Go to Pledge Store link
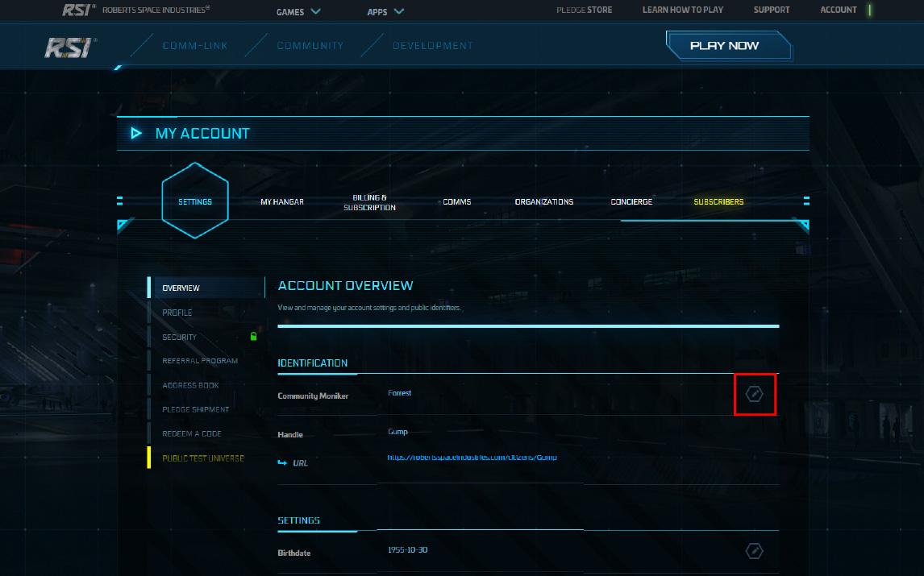The width and height of the screenshot is (924, 576). (x=585, y=10)
